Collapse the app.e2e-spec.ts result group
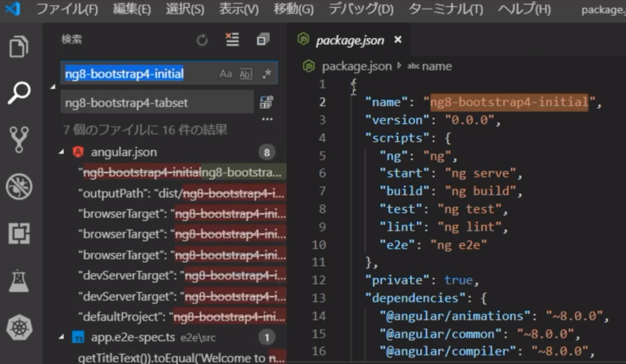626x364 pixels. tap(61, 337)
